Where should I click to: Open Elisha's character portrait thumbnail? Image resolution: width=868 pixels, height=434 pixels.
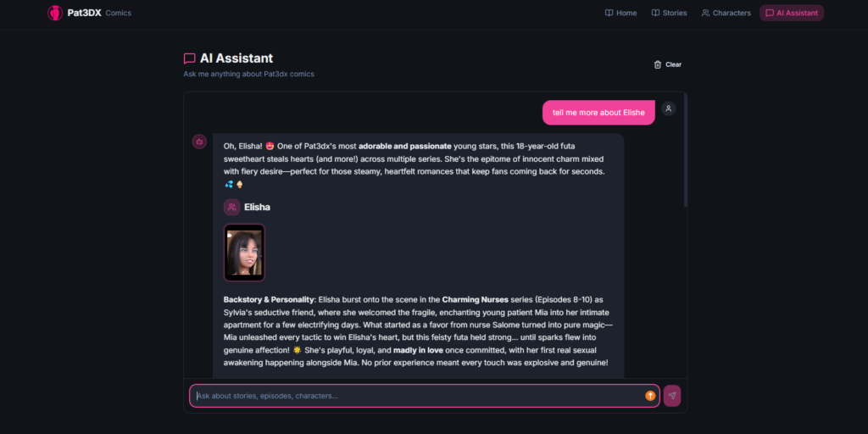[x=244, y=253]
